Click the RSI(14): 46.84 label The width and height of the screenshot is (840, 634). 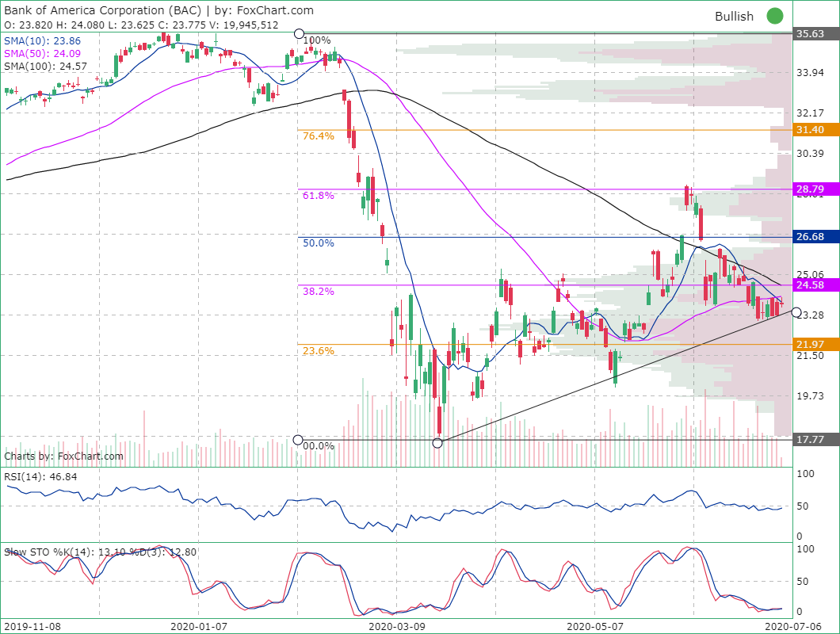point(40,477)
